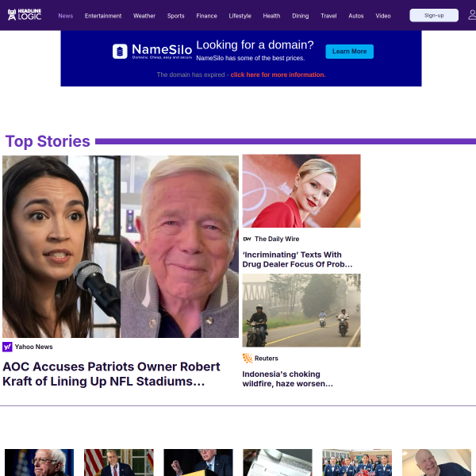Open the user account profile icon
Viewport: 476px width, 476px height.
[472, 15]
